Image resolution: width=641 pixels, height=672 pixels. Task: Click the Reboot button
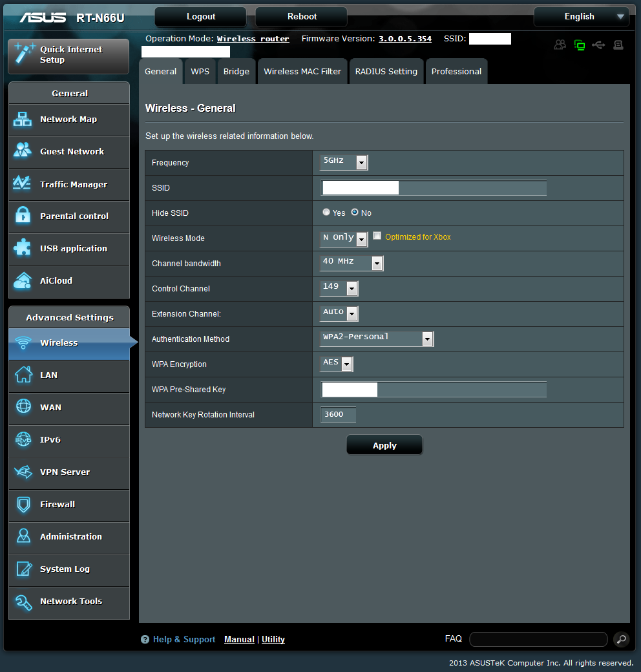[302, 17]
